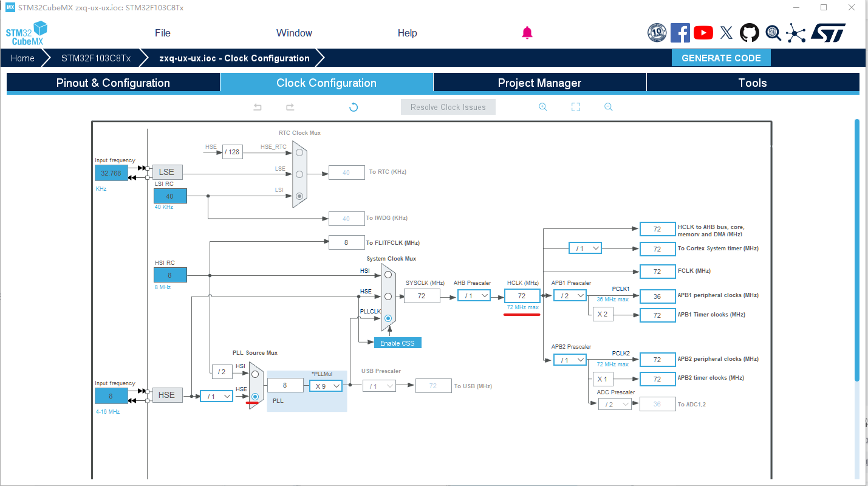Click APB1 peripheral clocks value 36

coord(657,296)
